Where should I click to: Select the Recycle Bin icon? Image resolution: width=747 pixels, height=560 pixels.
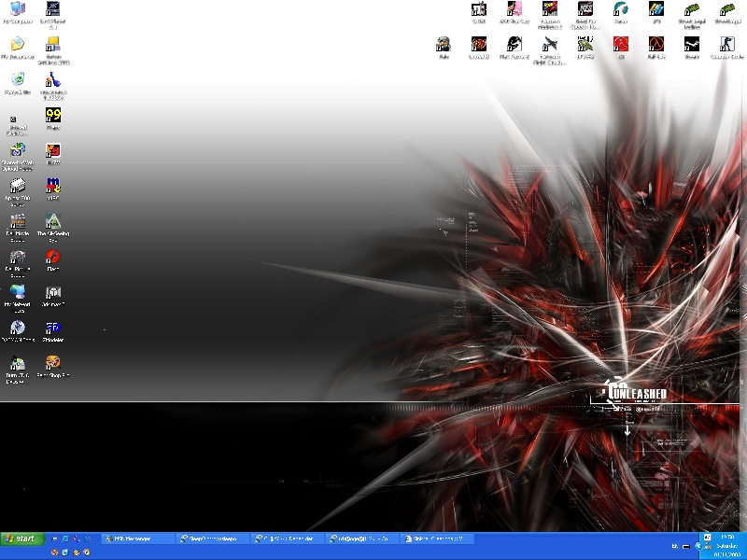tap(18, 80)
